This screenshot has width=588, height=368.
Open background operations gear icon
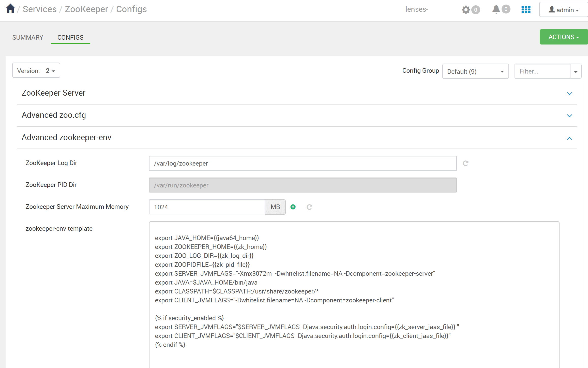(x=466, y=10)
